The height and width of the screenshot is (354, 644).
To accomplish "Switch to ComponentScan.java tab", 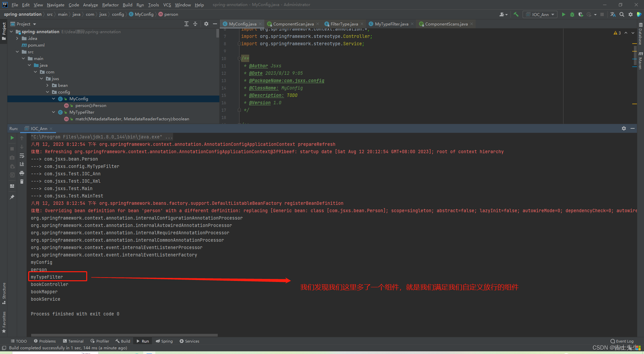I will click(293, 24).
